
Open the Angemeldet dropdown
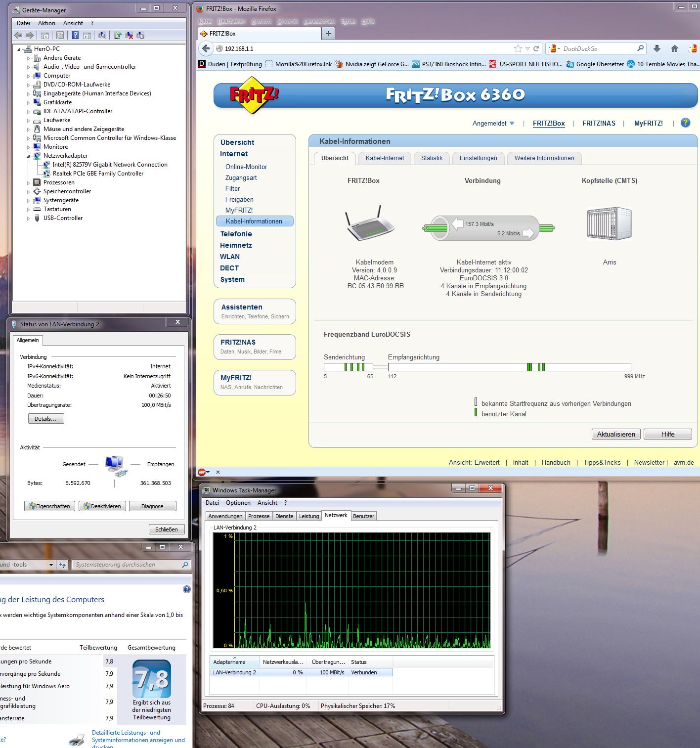pyautogui.click(x=493, y=123)
